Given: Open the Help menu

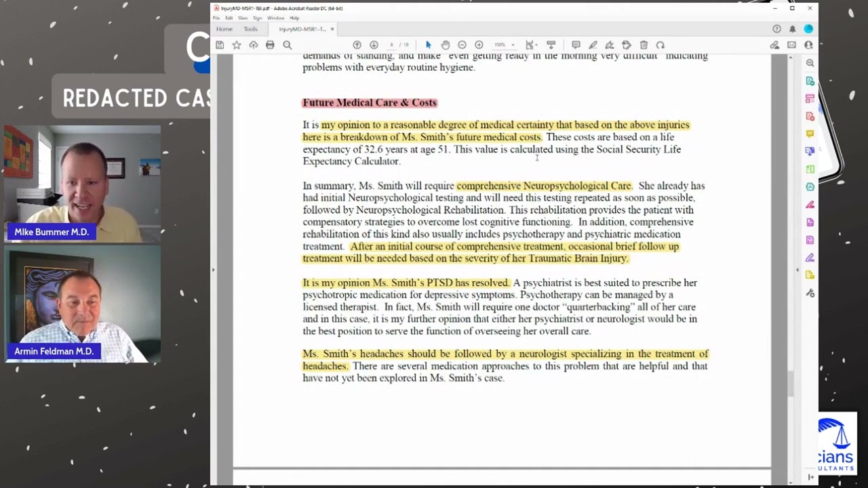Looking at the screenshot, I should tap(294, 18).
